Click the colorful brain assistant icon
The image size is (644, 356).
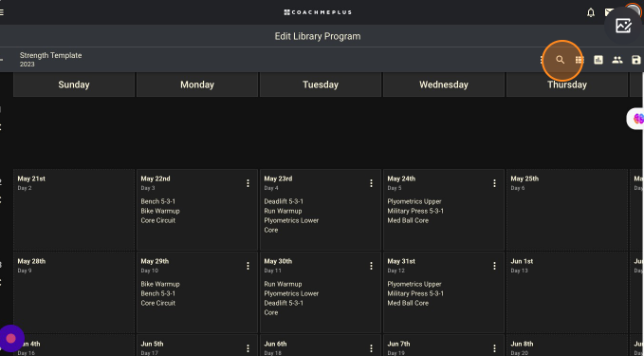638,119
